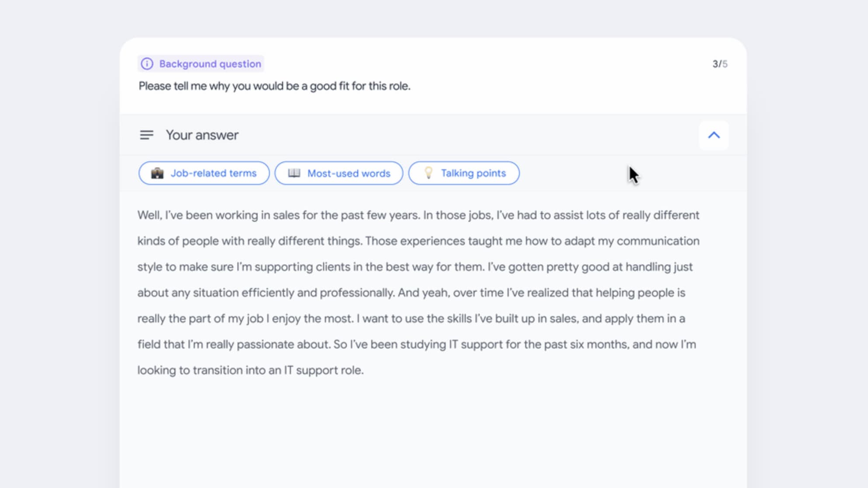868x488 pixels.
Task: Click the transcript lines icon beside Your answer
Action: (x=146, y=135)
